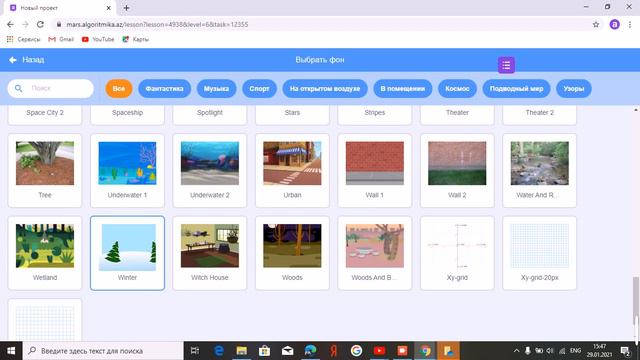Click the Windows taskbar search box

pyautogui.click(x=103, y=351)
